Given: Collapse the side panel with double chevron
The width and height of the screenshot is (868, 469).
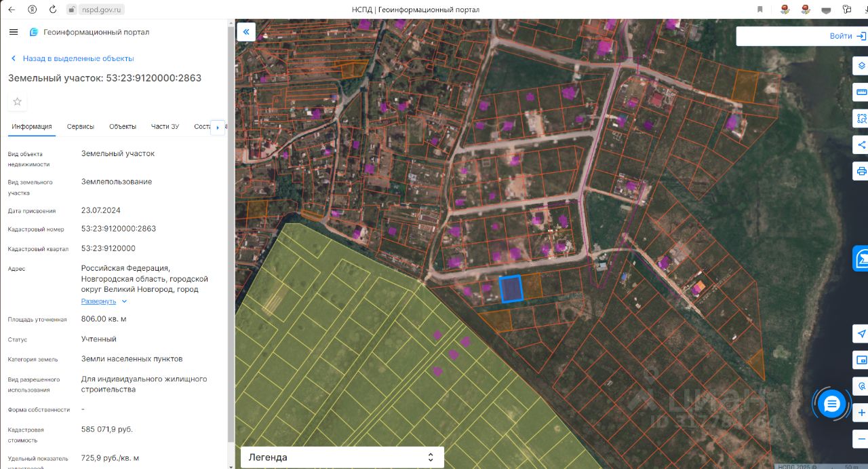Looking at the screenshot, I should click(245, 31).
